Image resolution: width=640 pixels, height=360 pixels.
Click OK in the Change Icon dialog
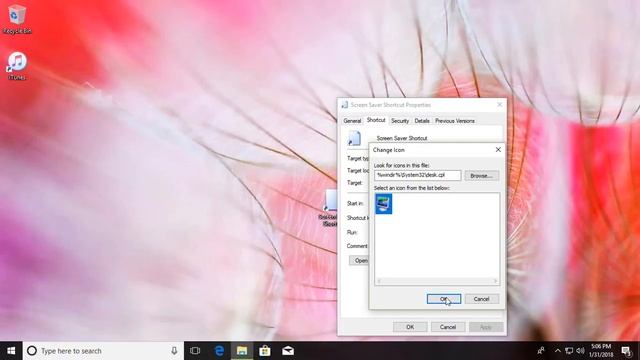pyautogui.click(x=444, y=299)
